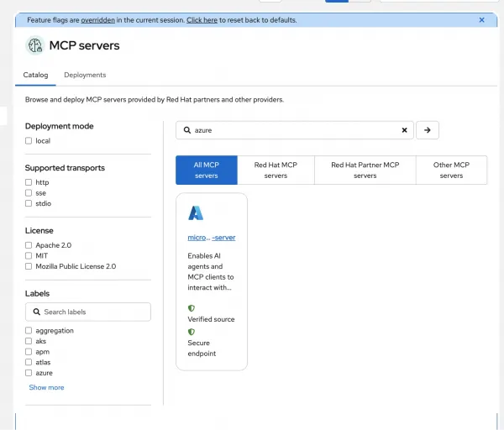Image resolution: width=504 pixels, height=430 pixels.
Task: Click the Verified source text
Action: click(211, 319)
